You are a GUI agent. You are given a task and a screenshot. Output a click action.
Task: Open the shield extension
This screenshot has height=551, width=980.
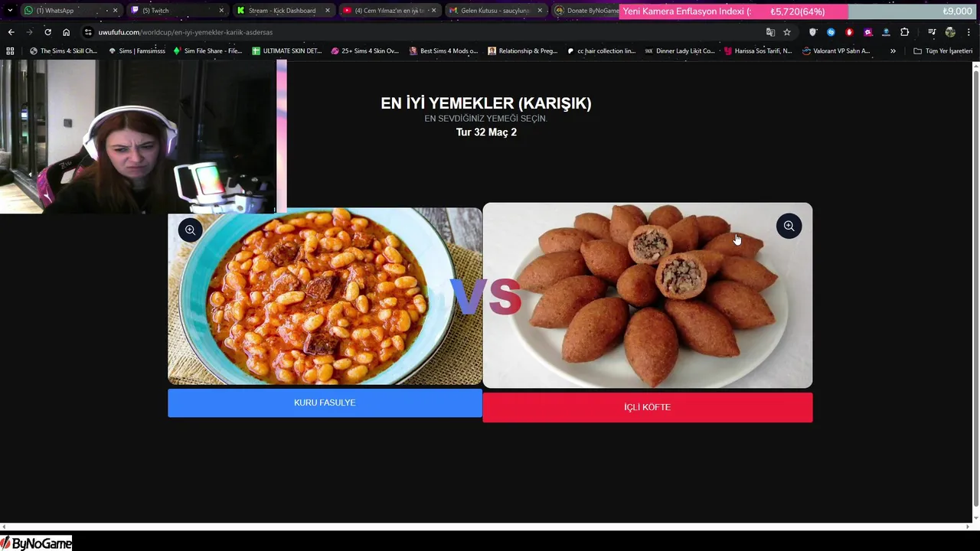(x=813, y=32)
